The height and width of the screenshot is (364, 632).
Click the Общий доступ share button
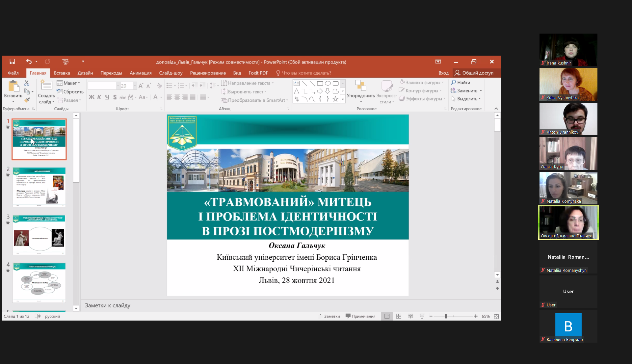coord(474,73)
